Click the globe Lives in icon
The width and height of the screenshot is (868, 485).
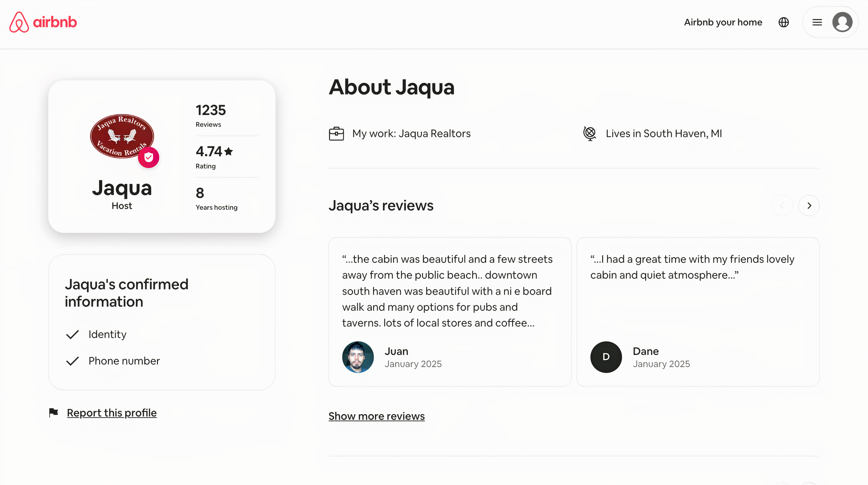590,133
